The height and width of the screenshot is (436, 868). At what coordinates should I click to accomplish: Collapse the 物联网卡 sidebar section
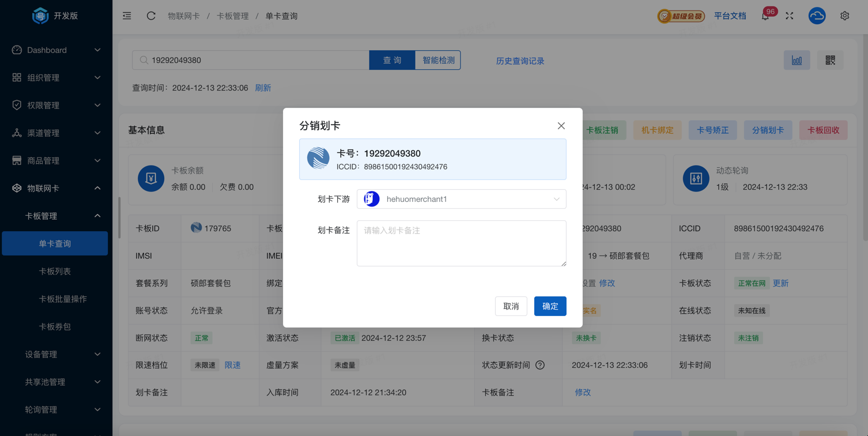pos(56,189)
